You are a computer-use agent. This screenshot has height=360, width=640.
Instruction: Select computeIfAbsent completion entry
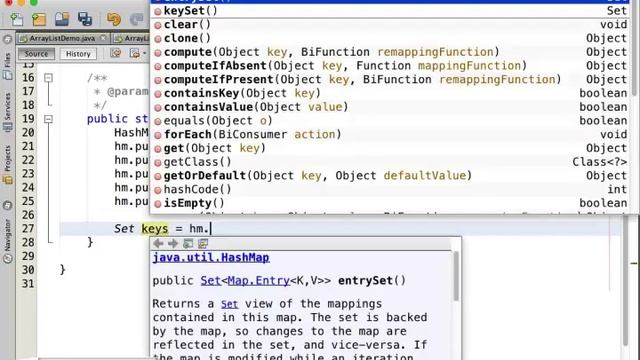tap(391, 66)
